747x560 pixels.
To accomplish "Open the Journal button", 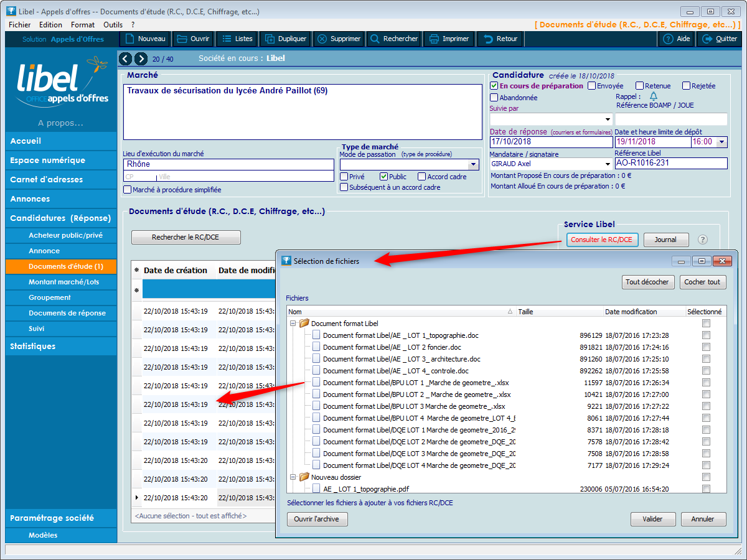I will click(666, 240).
